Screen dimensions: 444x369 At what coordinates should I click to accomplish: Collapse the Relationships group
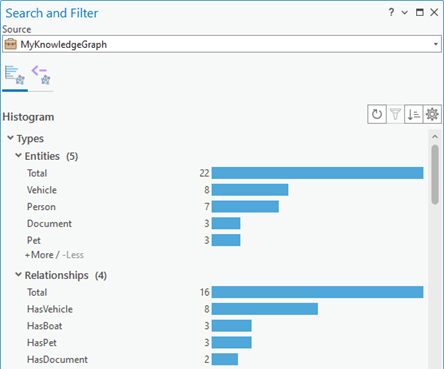[x=18, y=275]
